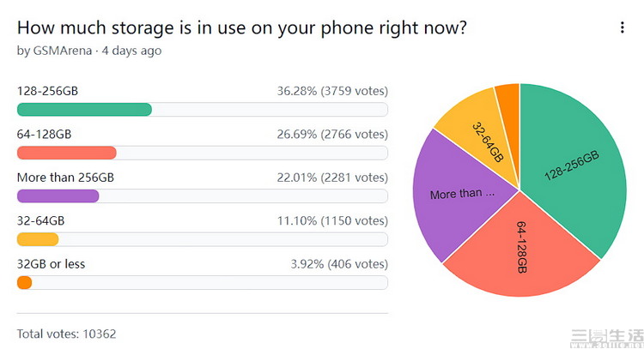The height and width of the screenshot is (349, 644).
Task: Click the green 128-256GB pie slice
Action: coord(575,163)
